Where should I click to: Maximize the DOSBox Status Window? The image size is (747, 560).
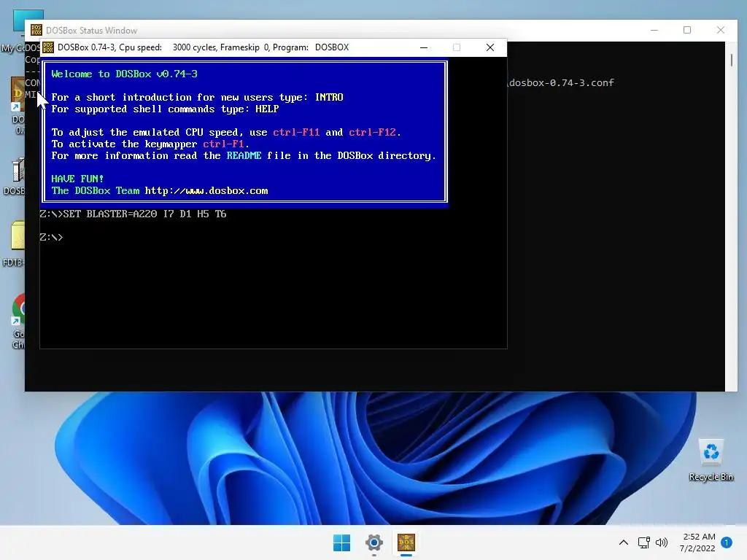(x=687, y=30)
